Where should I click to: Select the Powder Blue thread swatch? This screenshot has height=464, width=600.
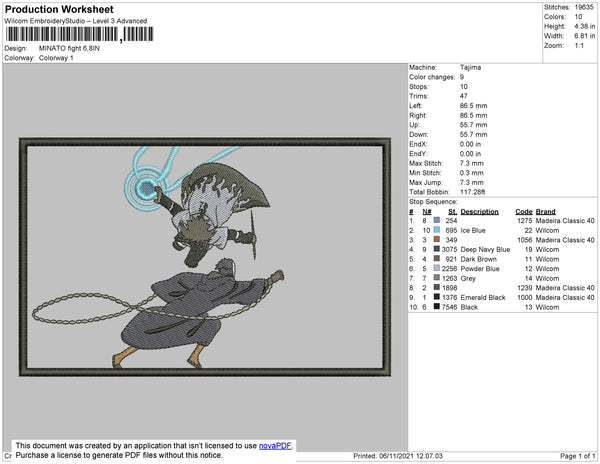click(x=437, y=268)
